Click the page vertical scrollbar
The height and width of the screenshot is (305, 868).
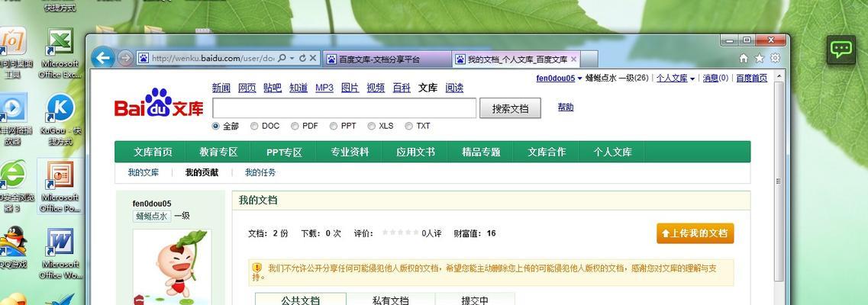(x=779, y=181)
